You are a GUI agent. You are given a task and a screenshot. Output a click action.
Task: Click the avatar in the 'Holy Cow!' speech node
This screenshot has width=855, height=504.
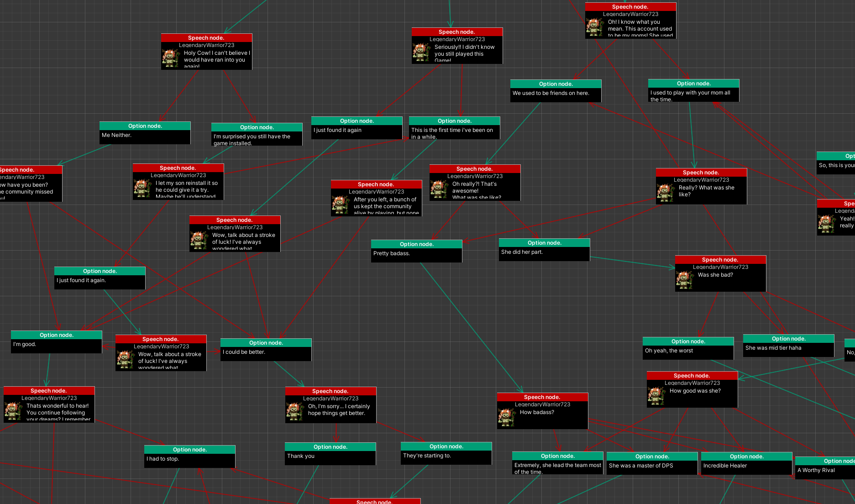click(x=171, y=58)
